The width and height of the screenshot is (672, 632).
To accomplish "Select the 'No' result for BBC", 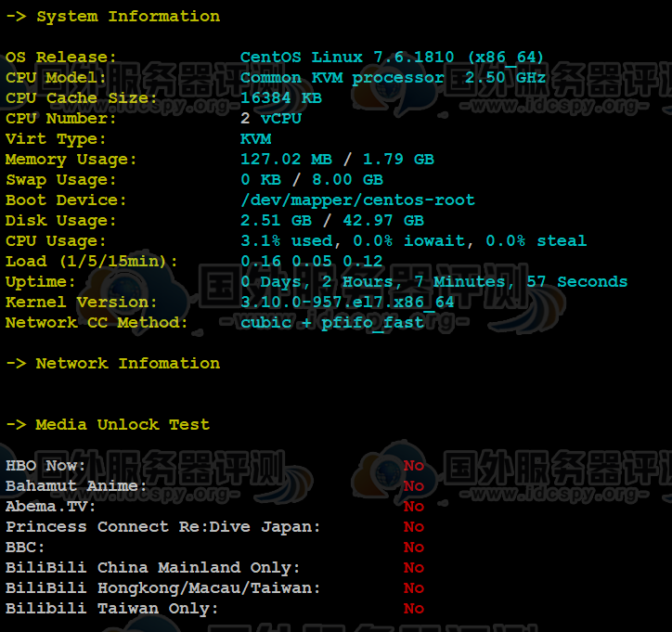I will [414, 548].
